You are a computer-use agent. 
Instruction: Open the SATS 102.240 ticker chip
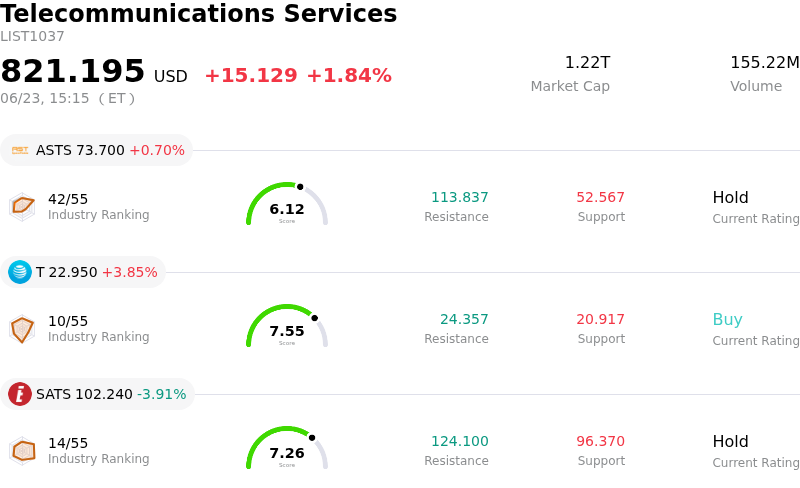click(97, 394)
